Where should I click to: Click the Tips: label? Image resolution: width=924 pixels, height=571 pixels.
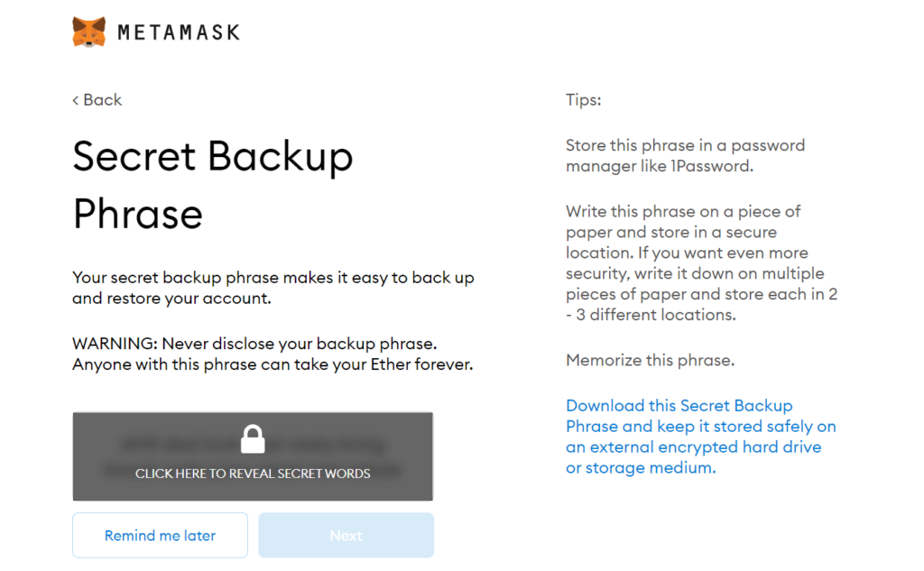pyautogui.click(x=584, y=99)
